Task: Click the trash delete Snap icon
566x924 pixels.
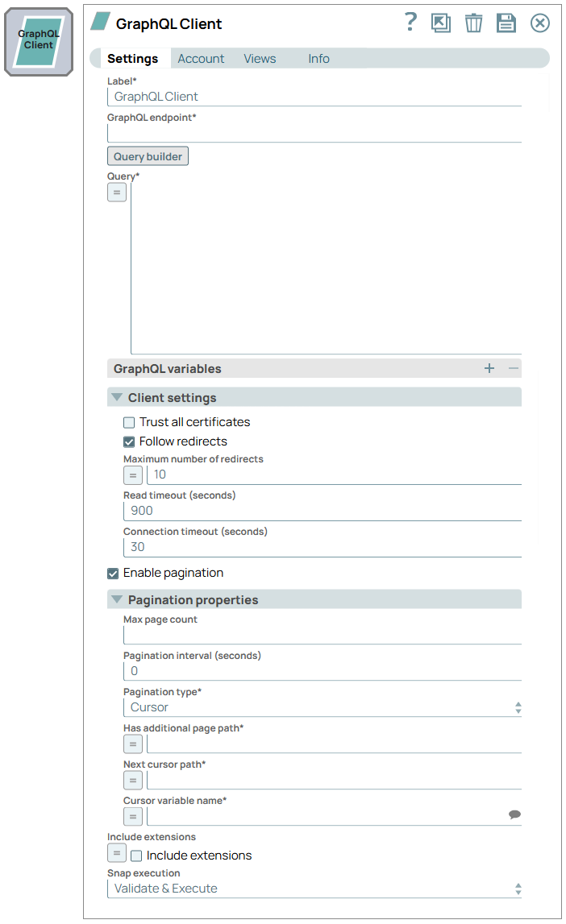Action: coord(474,23)
